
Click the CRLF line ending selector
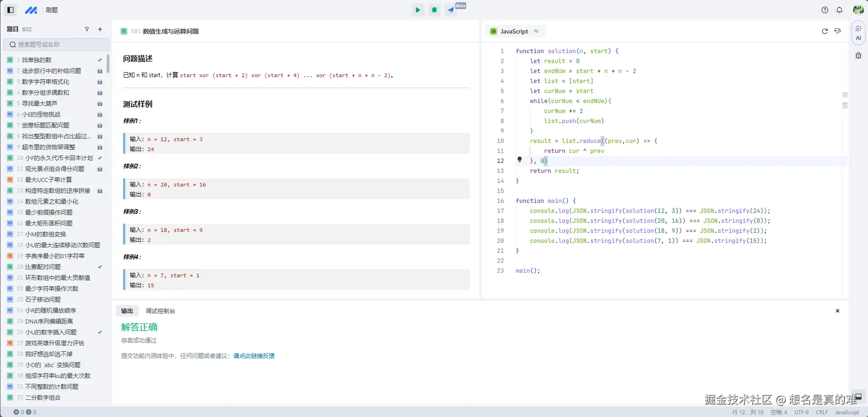[821, 412]
